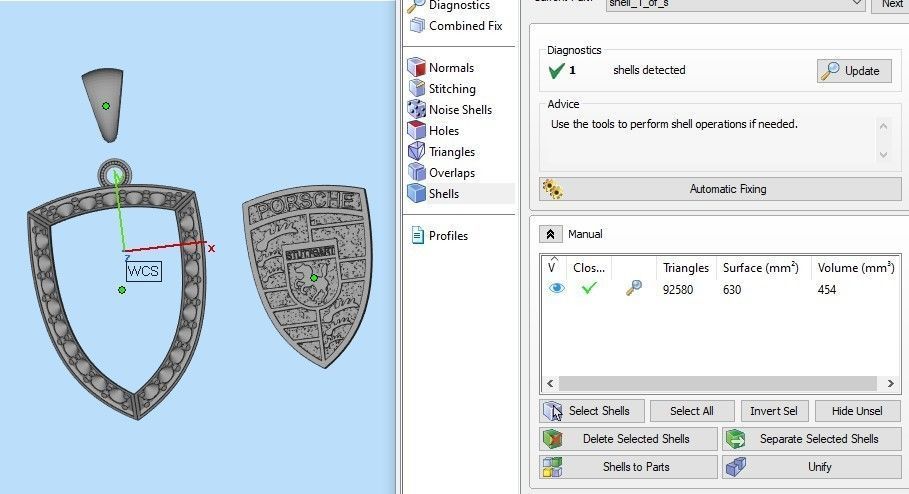Click Select All button
This screenshot has width=909, height=494.
click(x=692, y=411)
